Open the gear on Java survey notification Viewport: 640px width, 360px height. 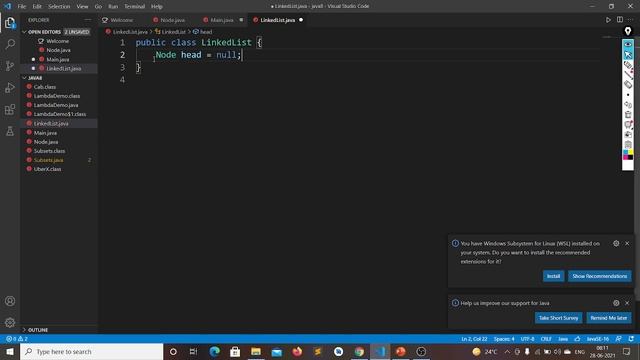tap(616, 303)
